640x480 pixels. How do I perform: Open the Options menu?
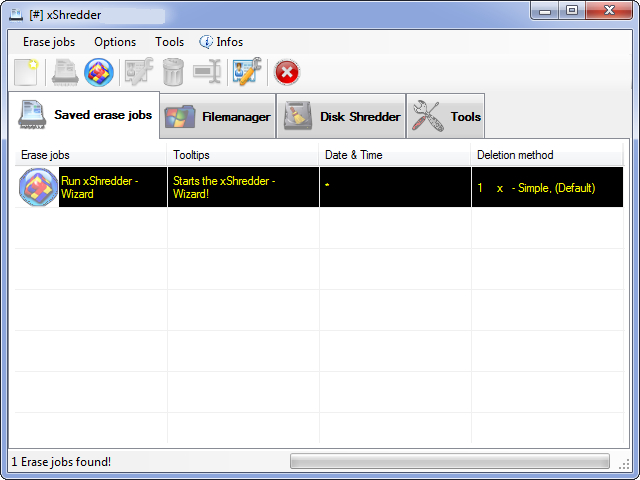pyautogui.click(x=115, y=42)
